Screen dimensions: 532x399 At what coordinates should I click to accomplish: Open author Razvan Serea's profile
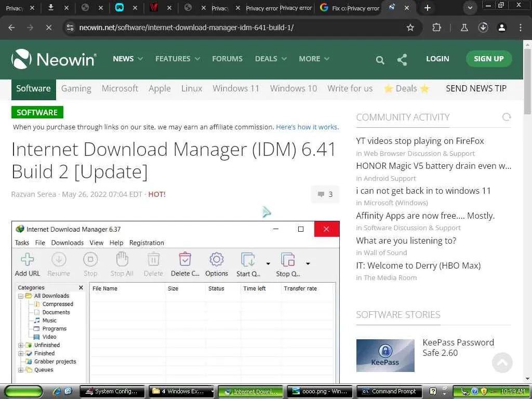pos(34,194)
